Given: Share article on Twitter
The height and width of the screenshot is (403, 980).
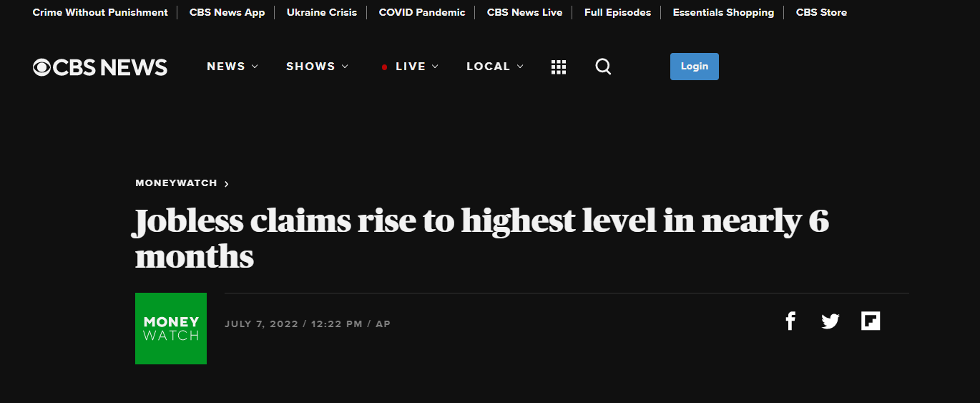Looking at the screenshot, I should click(x=830, y=321).
